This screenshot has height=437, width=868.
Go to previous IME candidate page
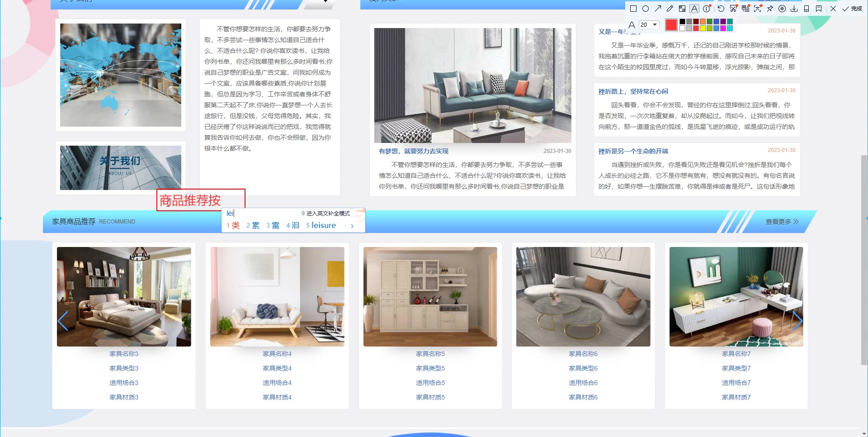pos(346,226)
